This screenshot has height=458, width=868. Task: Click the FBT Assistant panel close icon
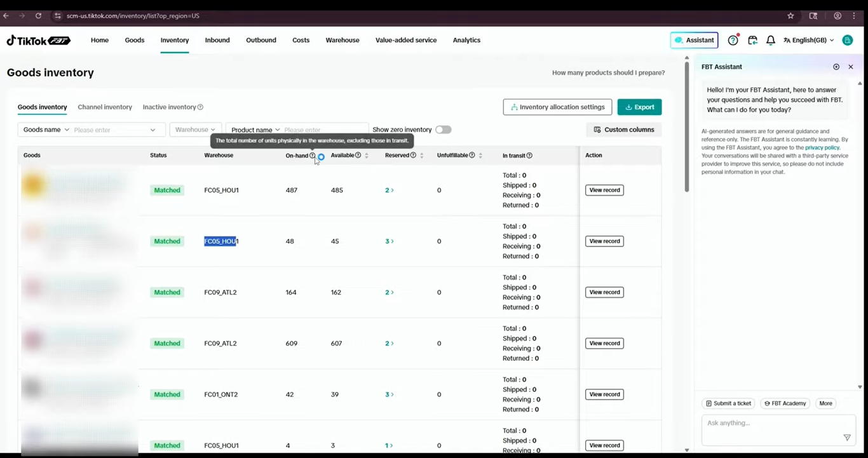pyautogui.click(x=851, y=67)
